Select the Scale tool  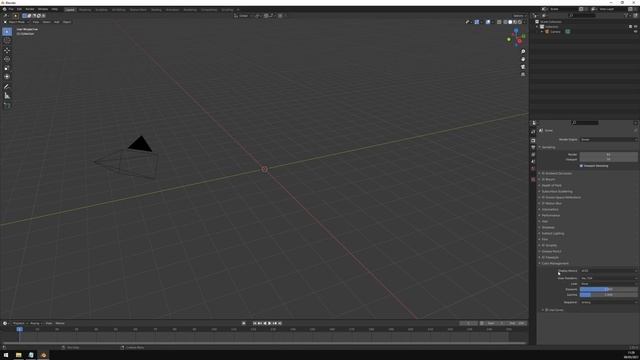[7, 68]
